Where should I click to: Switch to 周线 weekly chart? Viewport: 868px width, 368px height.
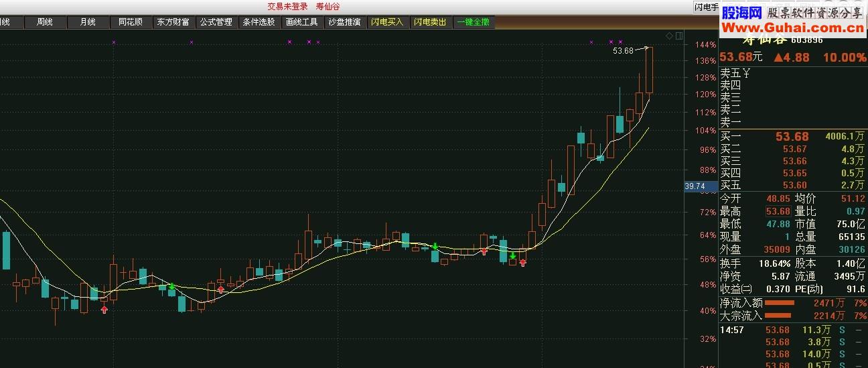pyautogui.click(x=45, y=22)
